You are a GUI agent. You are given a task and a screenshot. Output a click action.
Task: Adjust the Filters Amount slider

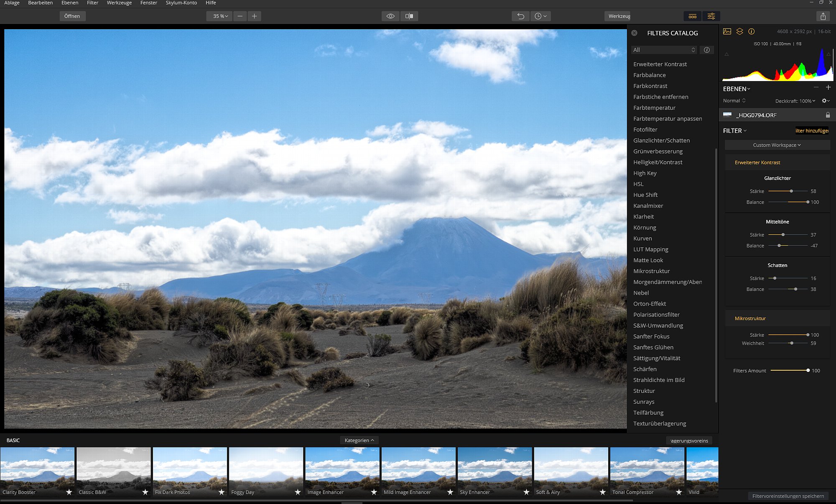789,370
